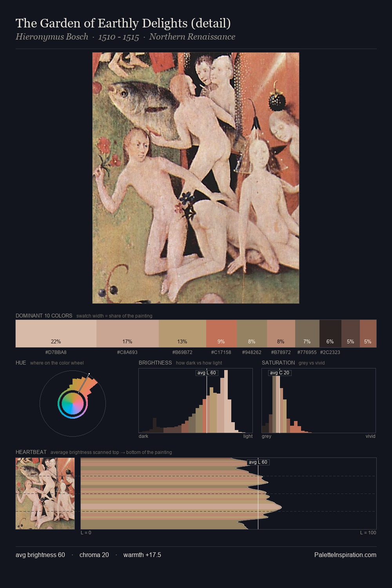Select the 8% olive swatch #948262
Image resolution: width=392 pixels, height=588 pixels.
coord(252,334)
